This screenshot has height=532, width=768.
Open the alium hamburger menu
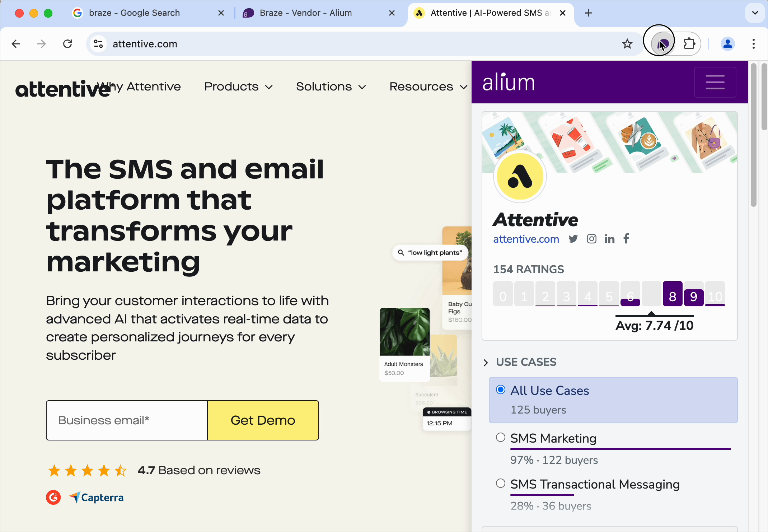pos(715,82)
